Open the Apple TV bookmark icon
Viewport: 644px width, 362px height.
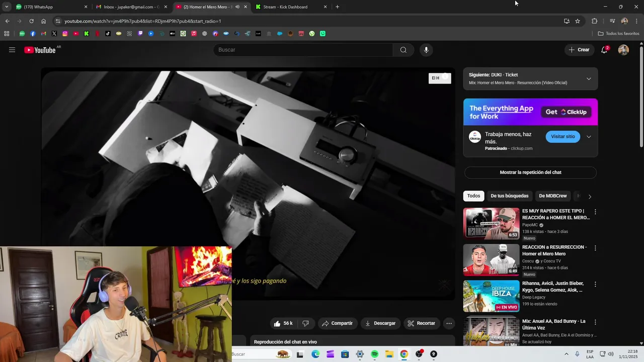(173, 34)
